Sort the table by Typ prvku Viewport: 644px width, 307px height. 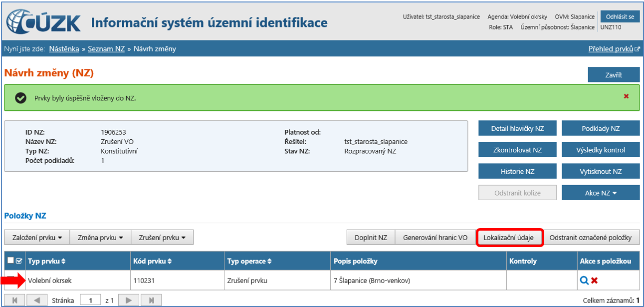(47, 261)
